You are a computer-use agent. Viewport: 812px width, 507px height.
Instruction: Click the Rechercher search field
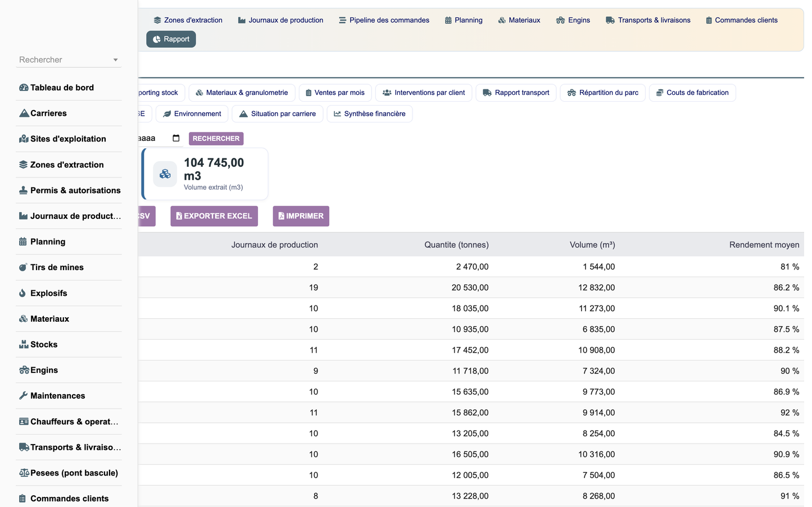pyautogui.click(x=69, y=60)
